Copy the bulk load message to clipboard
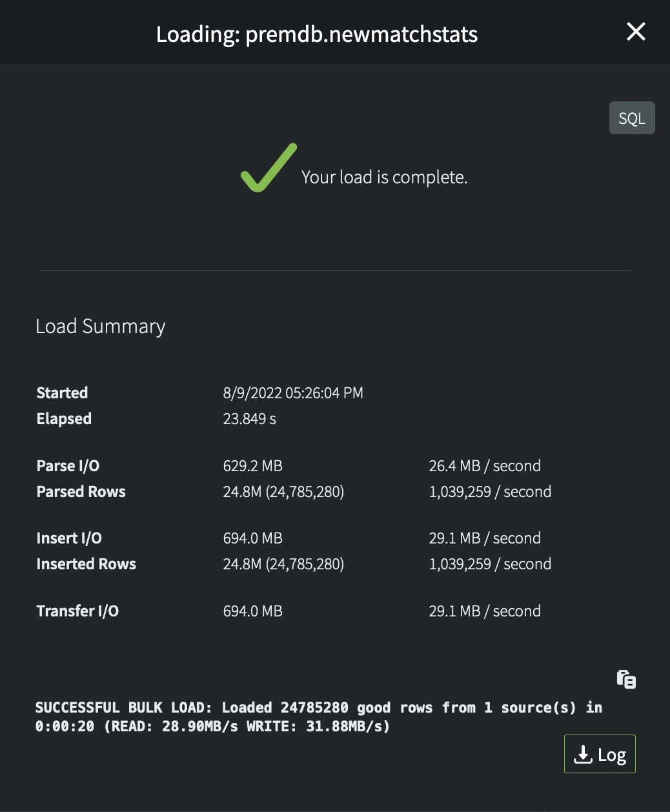The width and height of the screenshot is (670, 812). point(626,679)
